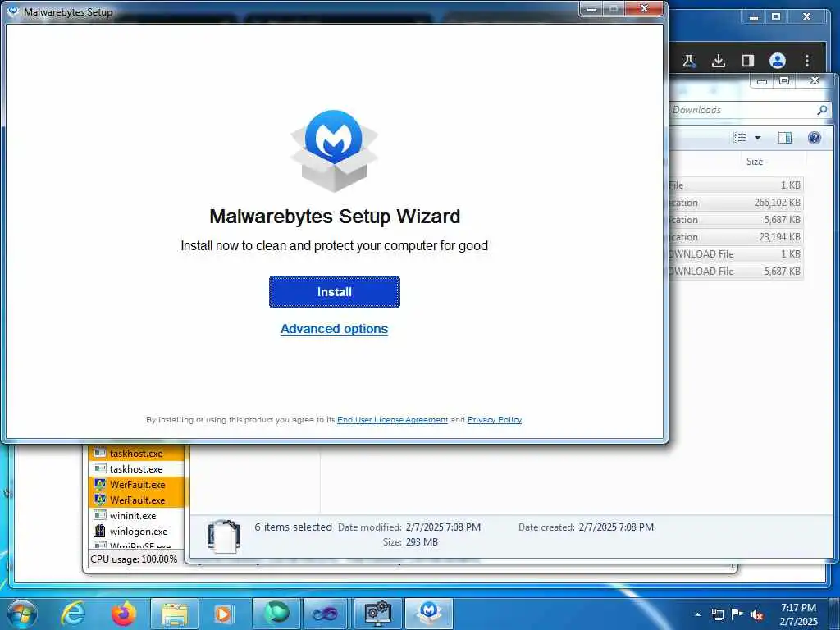Click the Date modified value in details pane
Viewport: 840px width, 630px height.
(x=443, y=527)
